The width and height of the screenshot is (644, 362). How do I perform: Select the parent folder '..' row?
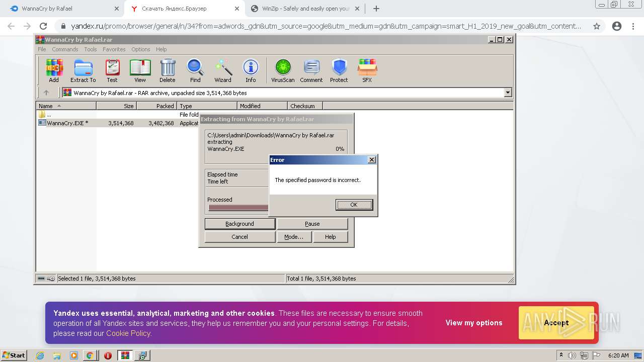coord(118,115)
